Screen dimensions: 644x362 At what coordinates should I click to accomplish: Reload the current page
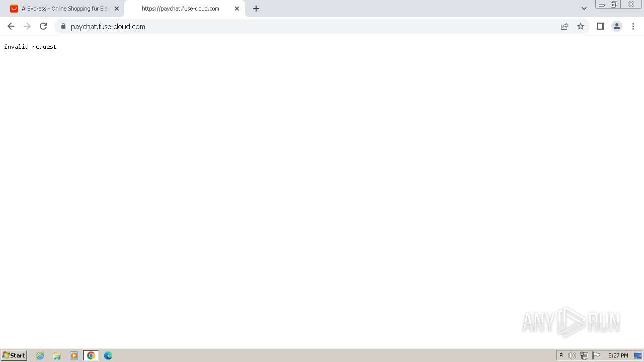[43, 26]
